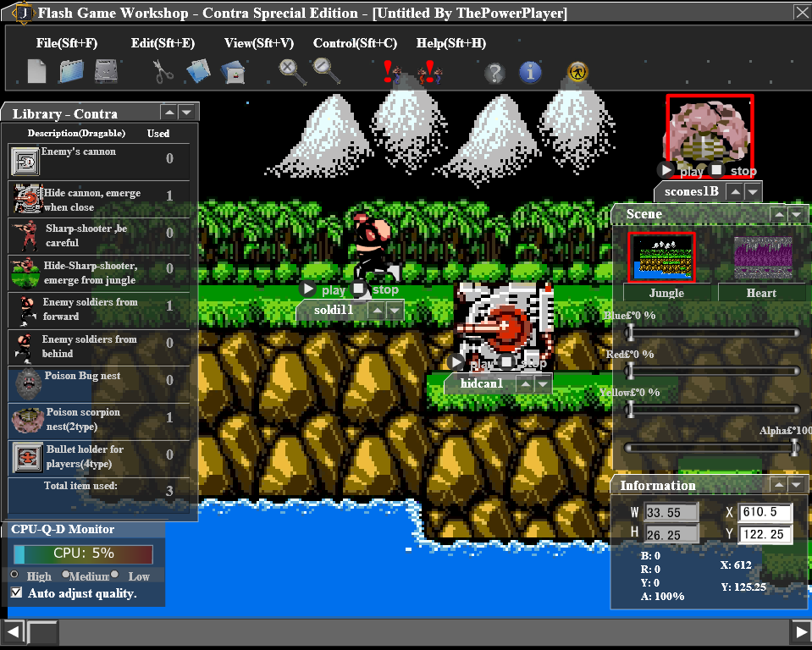The width and height of the screenshot is (812, 650).
Task: Select the Medium quality radio button
Action: click(66, 574)
